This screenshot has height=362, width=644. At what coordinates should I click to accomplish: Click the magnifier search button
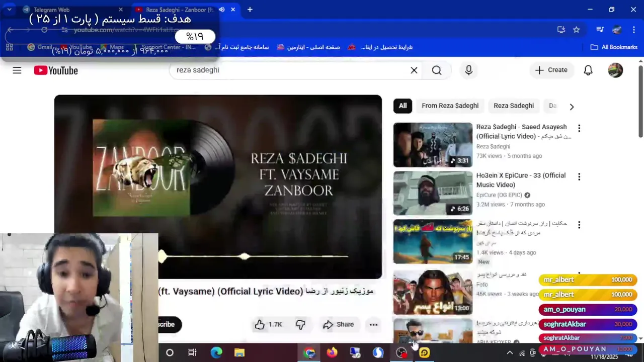pyautogui.click(x=437, y=70)
